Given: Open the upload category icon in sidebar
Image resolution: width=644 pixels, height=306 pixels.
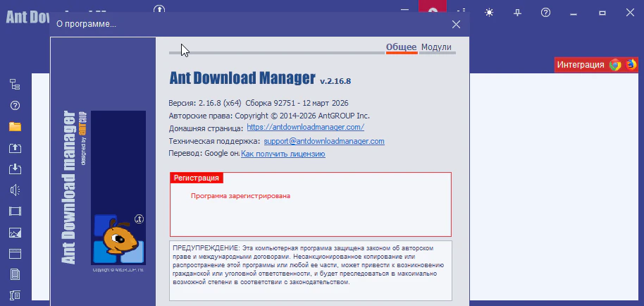Looking at the screenshot, I should pos(15,148).
